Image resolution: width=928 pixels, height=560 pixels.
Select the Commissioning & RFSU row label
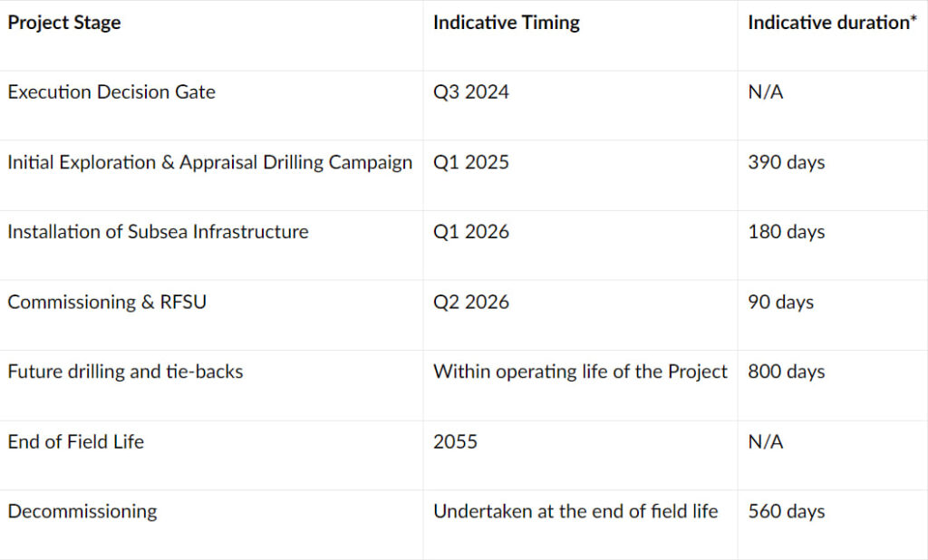pos(107,302)
